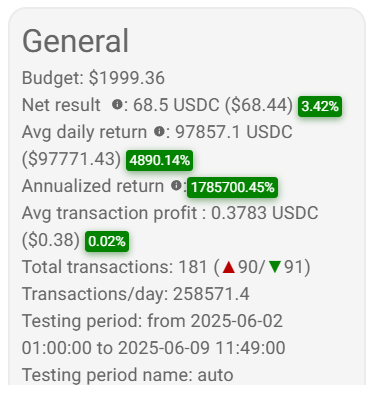Click the Net result label text
Screen dimensions: 372x398
61,105
